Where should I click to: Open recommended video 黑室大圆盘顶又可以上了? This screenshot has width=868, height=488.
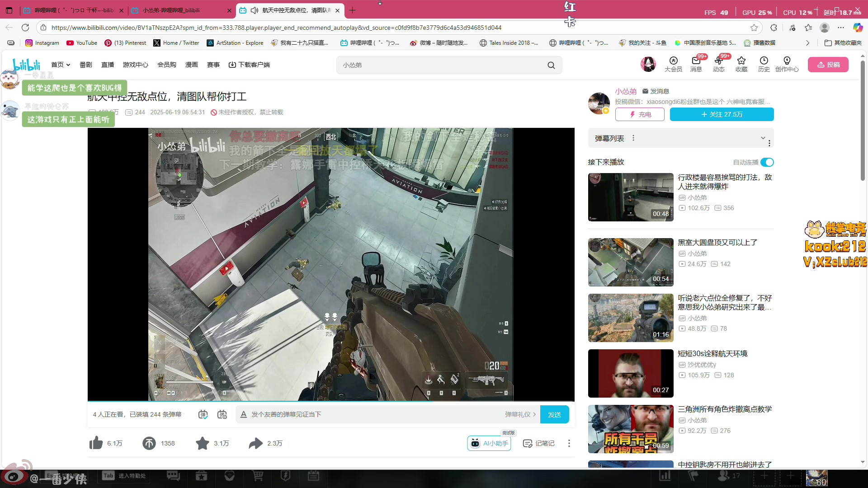point(631,262)
